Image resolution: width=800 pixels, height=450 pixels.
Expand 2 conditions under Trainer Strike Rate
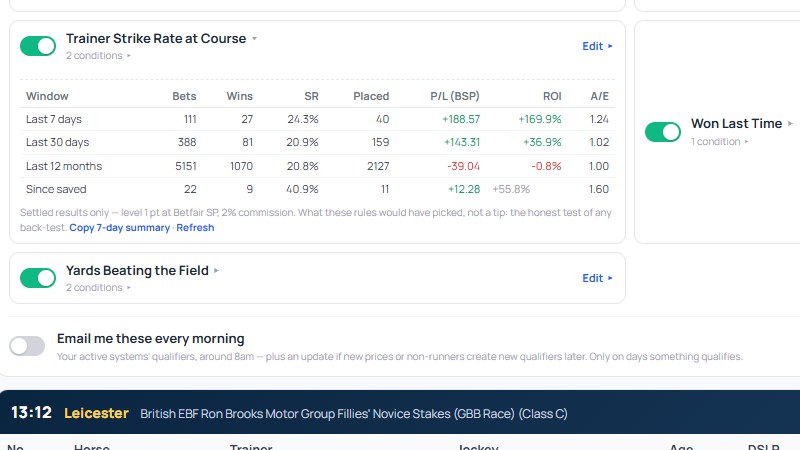[x=98, y=56]
